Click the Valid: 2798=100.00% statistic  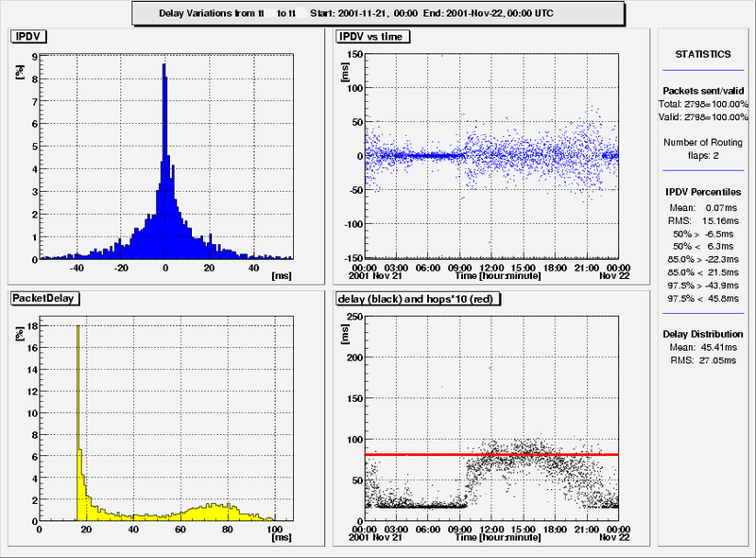pos(702,116)
